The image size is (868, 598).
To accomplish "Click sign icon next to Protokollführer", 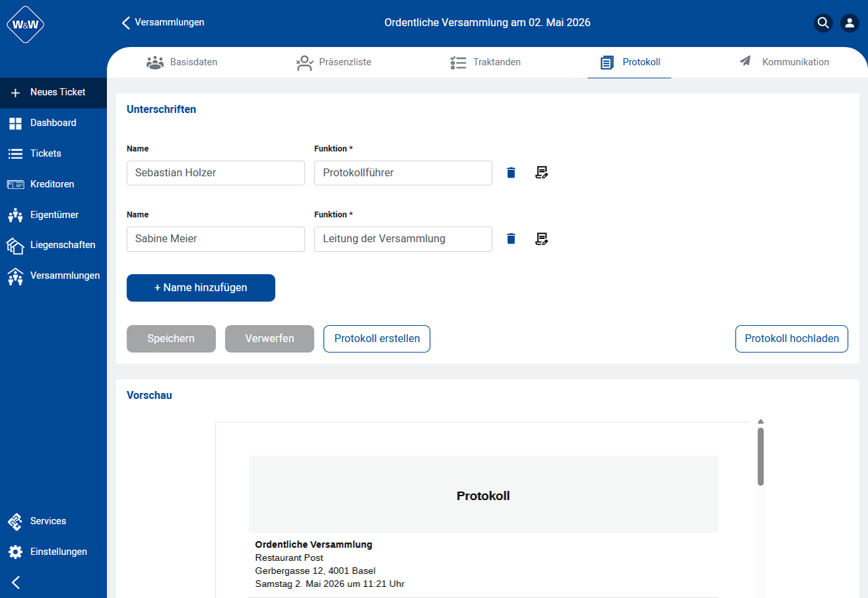I will click(541, 173).
